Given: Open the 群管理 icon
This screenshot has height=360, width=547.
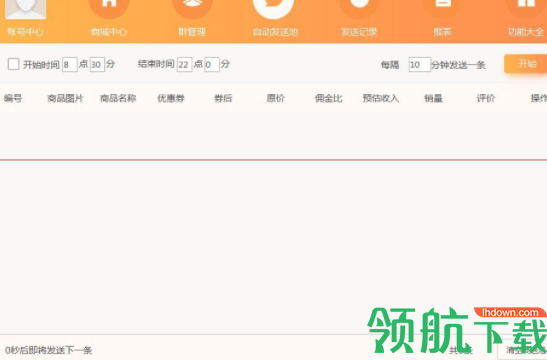Looking at the screenshot, I should pyautogui.click(x=192, y=8).
